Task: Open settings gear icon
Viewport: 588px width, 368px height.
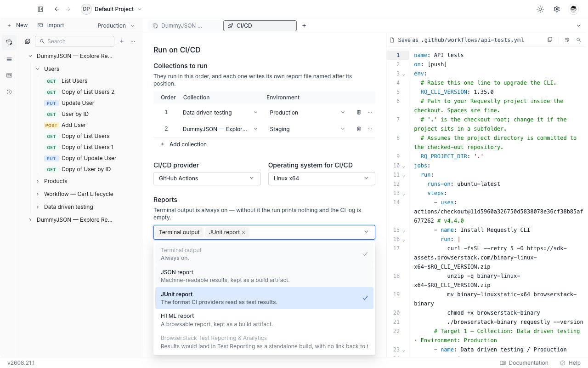Action: 557,9
